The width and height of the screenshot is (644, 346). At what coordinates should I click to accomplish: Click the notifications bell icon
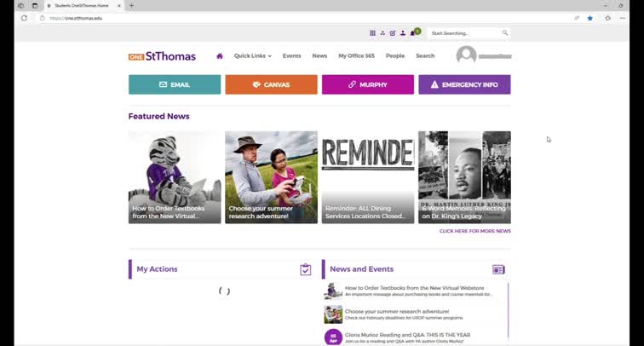pyautogui.click(x=412, y=33)
